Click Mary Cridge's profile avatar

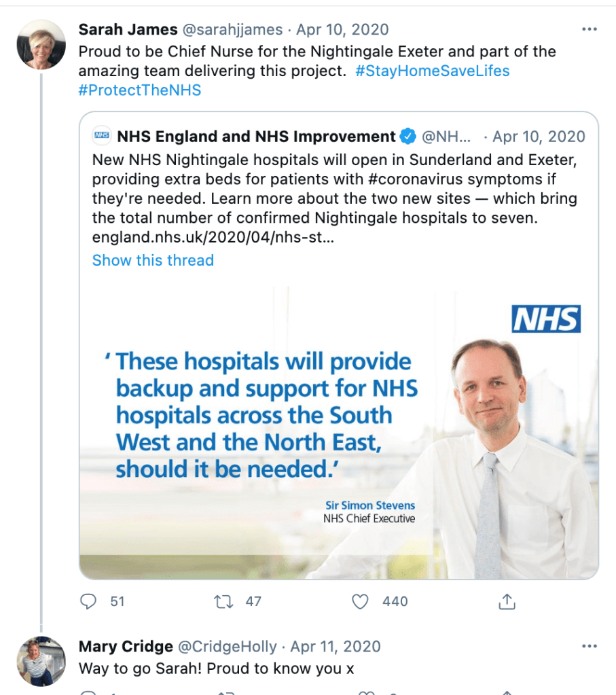tap(41, 661)
